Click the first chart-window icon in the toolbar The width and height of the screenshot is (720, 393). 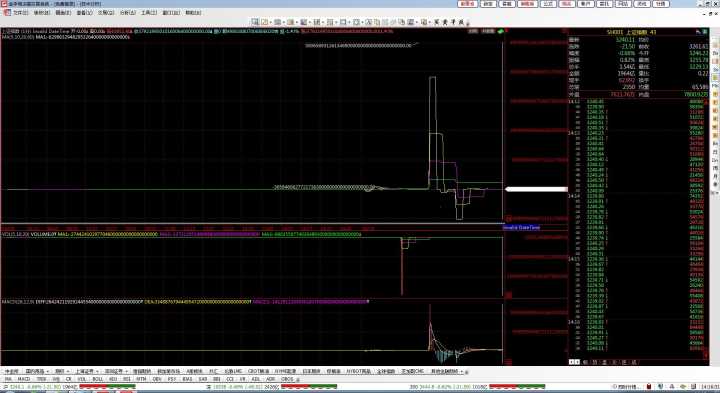click(x=255, y=22)
